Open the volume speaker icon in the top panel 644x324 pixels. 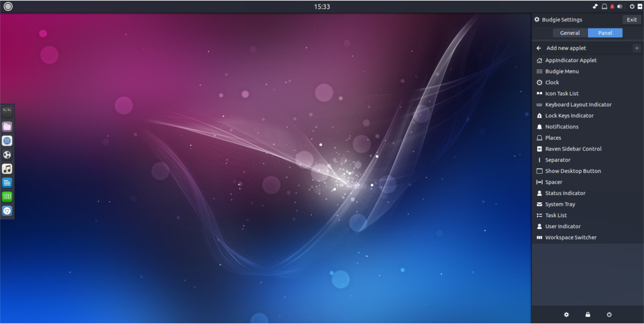point(620,6)
